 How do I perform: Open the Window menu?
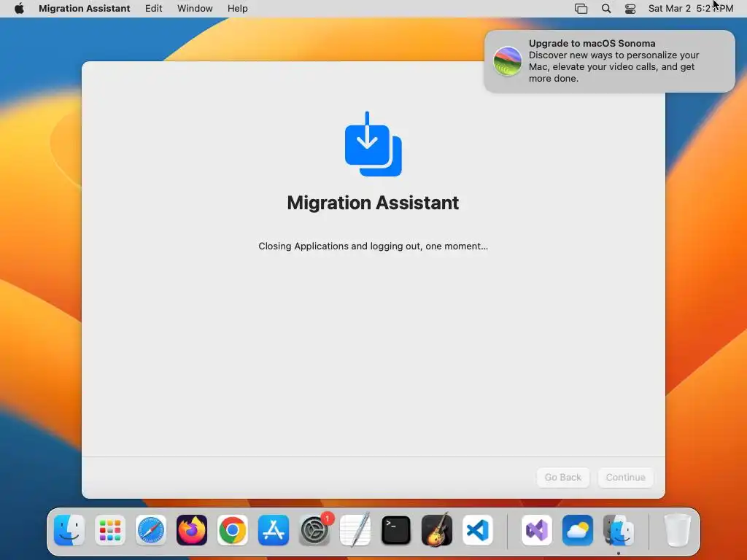(x=195, y=9)
